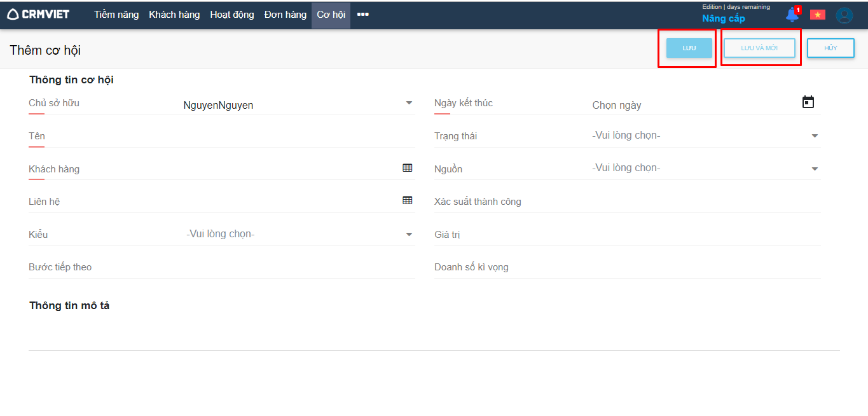The height and width of the screenshot is (416, 868).
Task: Click the LƯU save button
Action: (x=689, y=48)
